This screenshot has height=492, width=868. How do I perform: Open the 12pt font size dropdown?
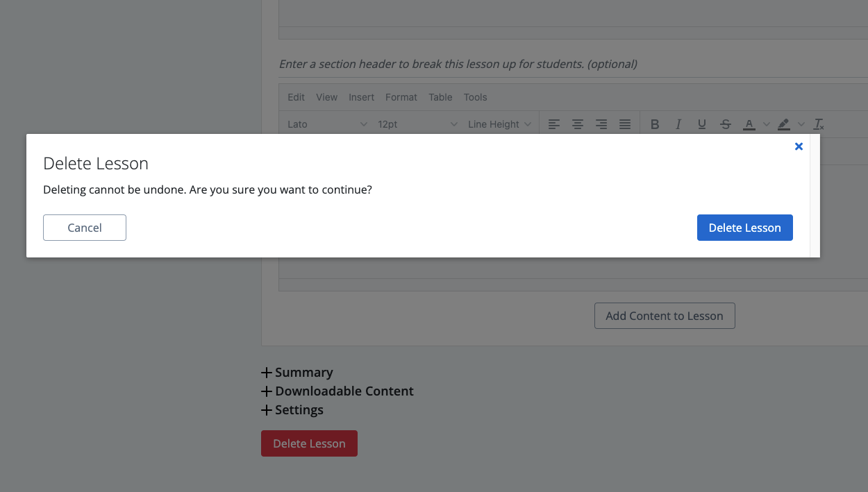pos(417,124)
